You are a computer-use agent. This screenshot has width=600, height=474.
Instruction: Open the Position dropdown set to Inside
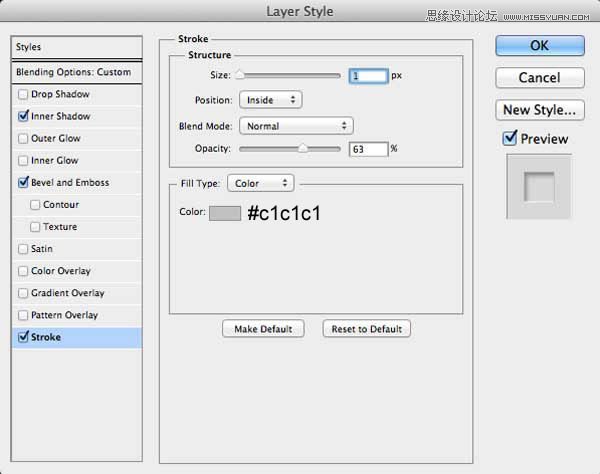point(270,100)
